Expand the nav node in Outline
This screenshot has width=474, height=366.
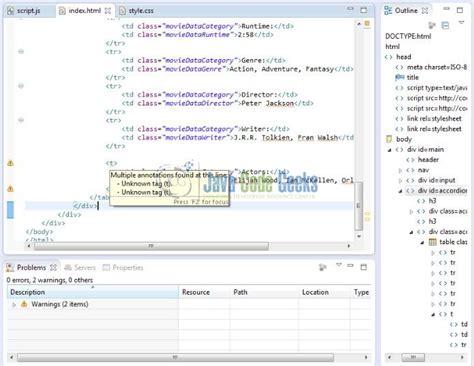pyautogui.click(x=400, y=170)
